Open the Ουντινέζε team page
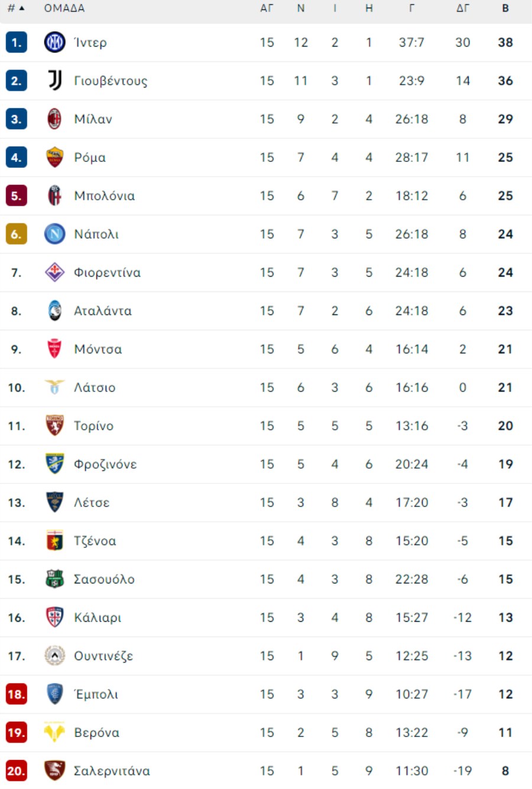Image resolution: width=532 pixels, height=789 pixels. [x=103, y=656]
